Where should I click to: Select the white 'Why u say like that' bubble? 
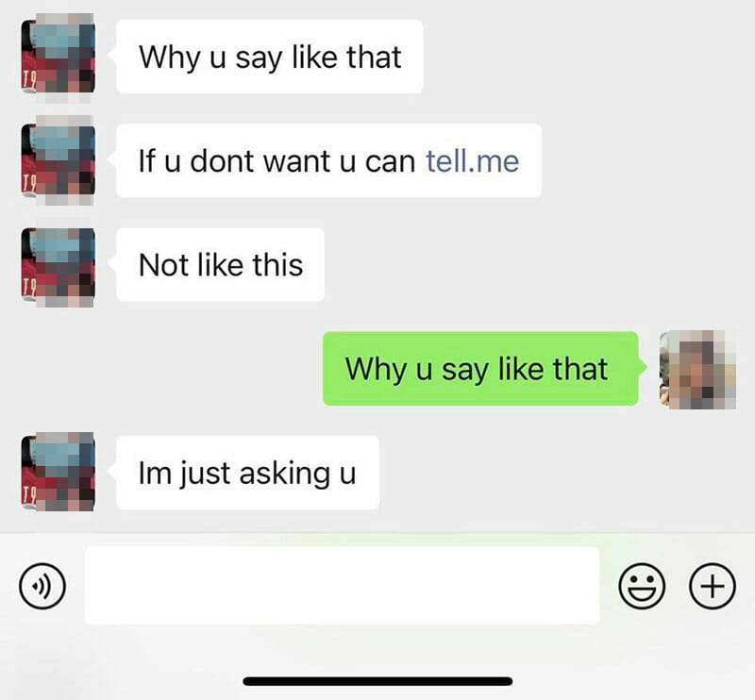pyautogui.click(x=270, y=57)
